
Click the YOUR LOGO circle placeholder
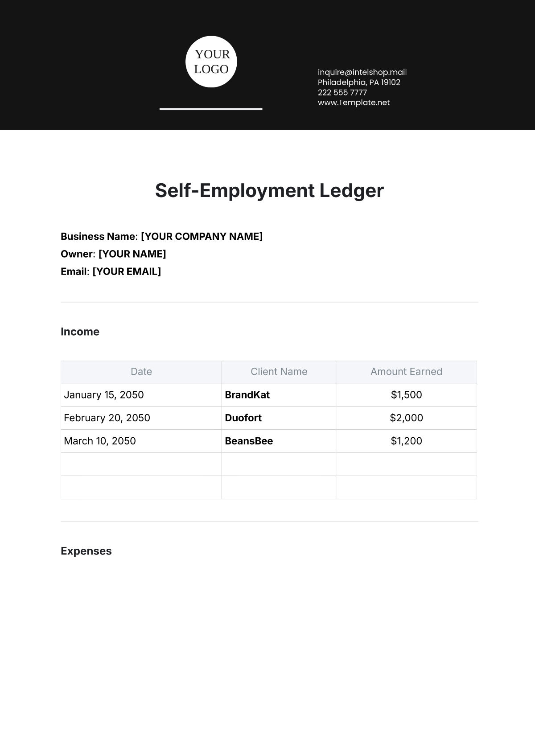pos(211,62)
